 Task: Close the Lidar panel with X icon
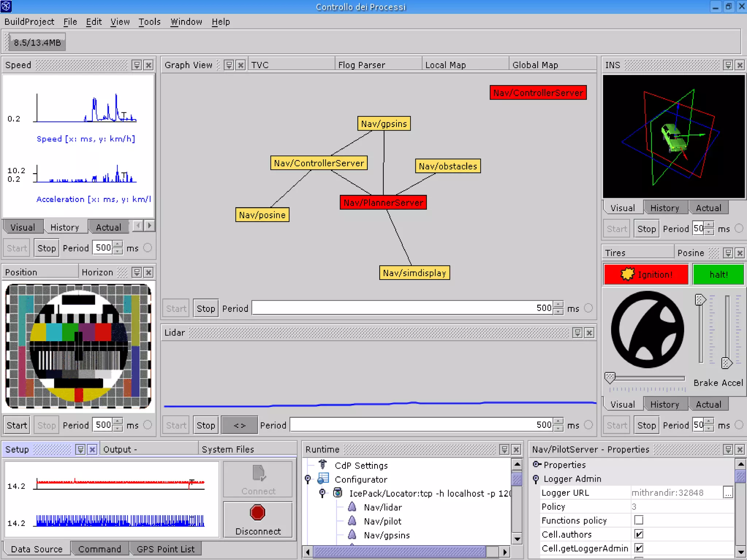589,333
